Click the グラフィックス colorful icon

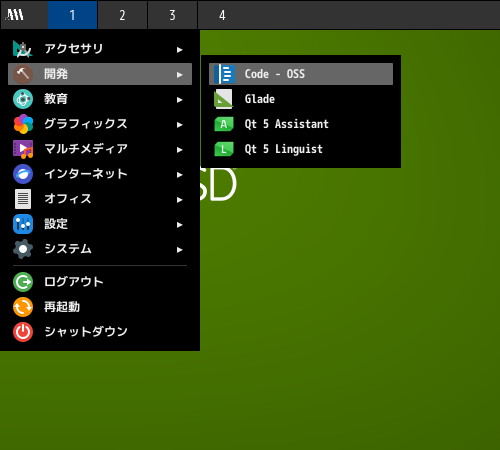click(x=23, y=124)
